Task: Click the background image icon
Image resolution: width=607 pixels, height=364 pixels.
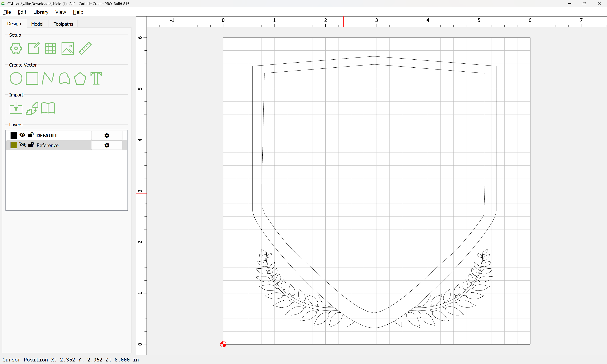Action: [68, 48]
